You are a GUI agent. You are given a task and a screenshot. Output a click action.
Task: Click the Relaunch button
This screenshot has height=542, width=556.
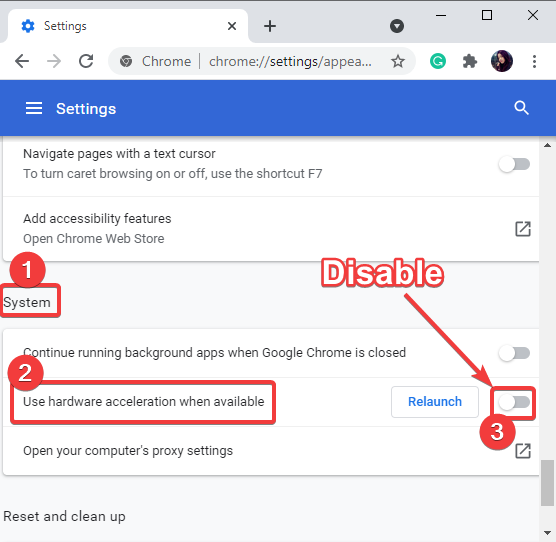[x=435, y=402]
